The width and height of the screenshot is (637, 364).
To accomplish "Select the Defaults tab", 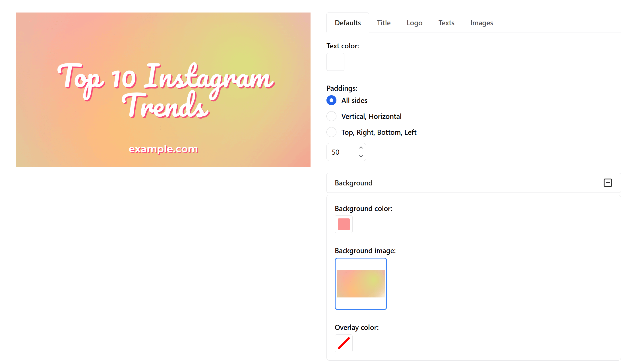I will [x=348, y=23].
